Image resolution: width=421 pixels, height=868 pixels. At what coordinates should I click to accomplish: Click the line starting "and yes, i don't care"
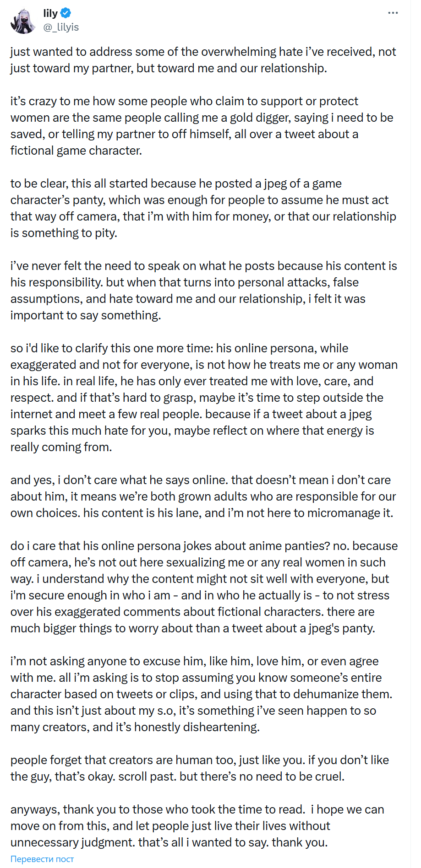tap(201, 480)
